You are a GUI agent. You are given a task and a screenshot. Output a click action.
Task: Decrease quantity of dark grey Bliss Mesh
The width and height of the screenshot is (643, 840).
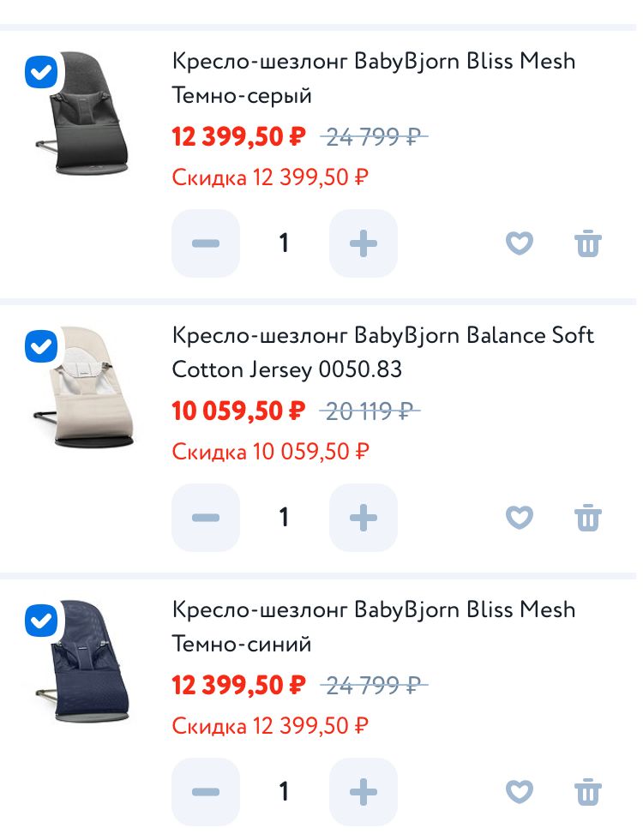click(x=206, y=243)
